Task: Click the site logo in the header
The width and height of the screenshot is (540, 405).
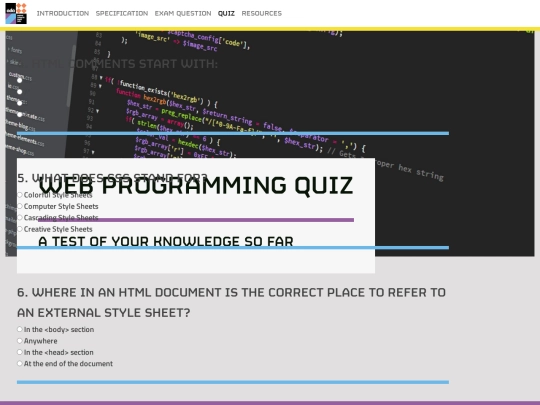Action: point(16,13)
